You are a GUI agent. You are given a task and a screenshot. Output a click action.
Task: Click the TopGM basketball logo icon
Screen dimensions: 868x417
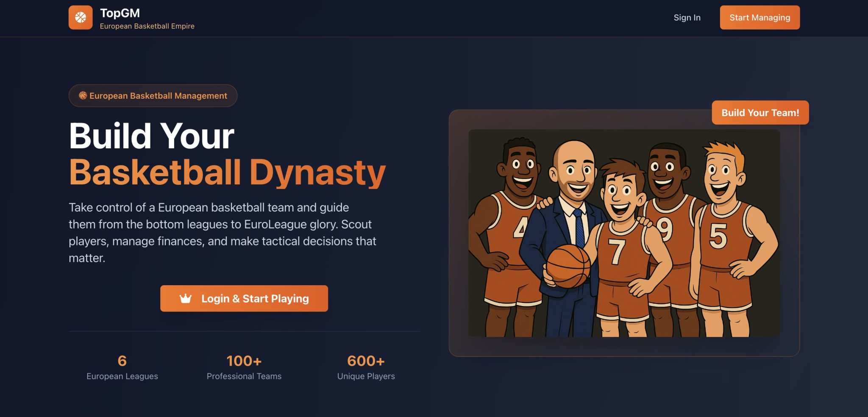pos(81,17)
